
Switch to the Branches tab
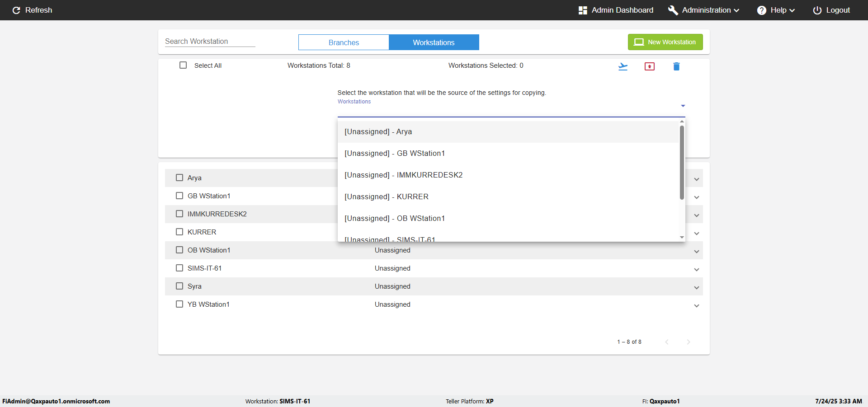pos(344,42)
